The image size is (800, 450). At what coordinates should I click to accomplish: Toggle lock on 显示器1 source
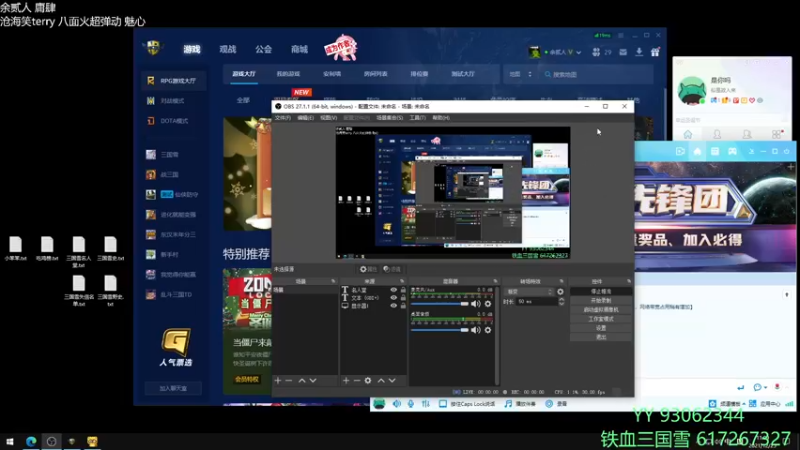[403, 306]
